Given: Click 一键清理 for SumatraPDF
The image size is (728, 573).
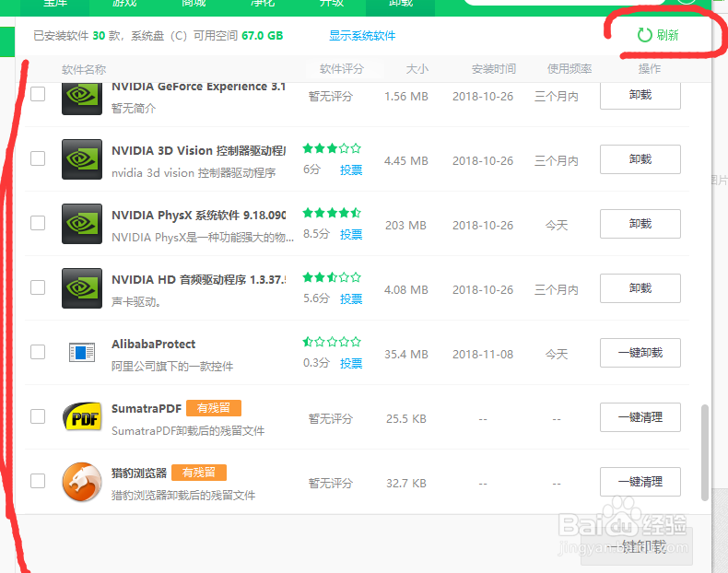Looking at the screenshot, I should tap(640, 417).
